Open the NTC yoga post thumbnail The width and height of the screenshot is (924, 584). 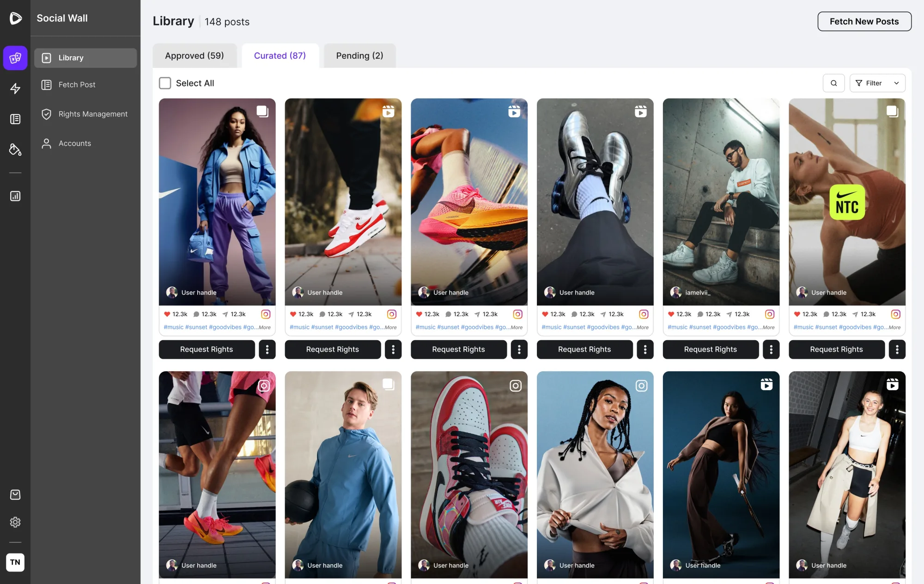tap(847, 202)
